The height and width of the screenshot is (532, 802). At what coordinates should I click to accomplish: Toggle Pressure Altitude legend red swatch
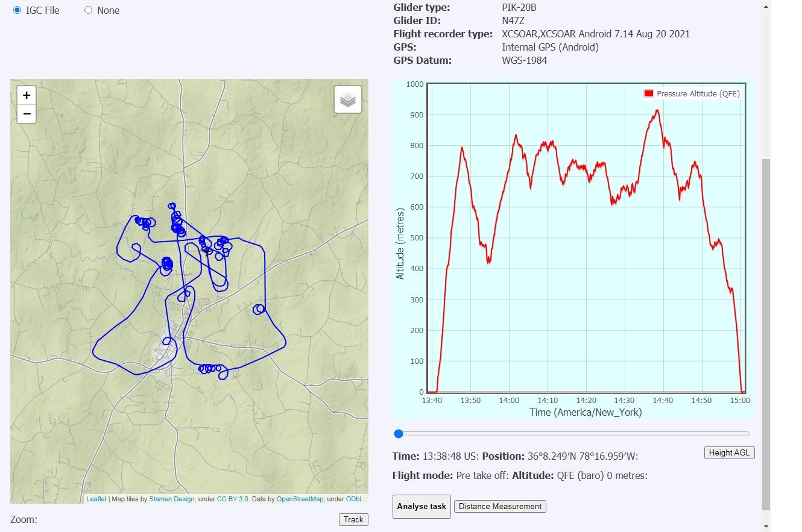(649, 94)
